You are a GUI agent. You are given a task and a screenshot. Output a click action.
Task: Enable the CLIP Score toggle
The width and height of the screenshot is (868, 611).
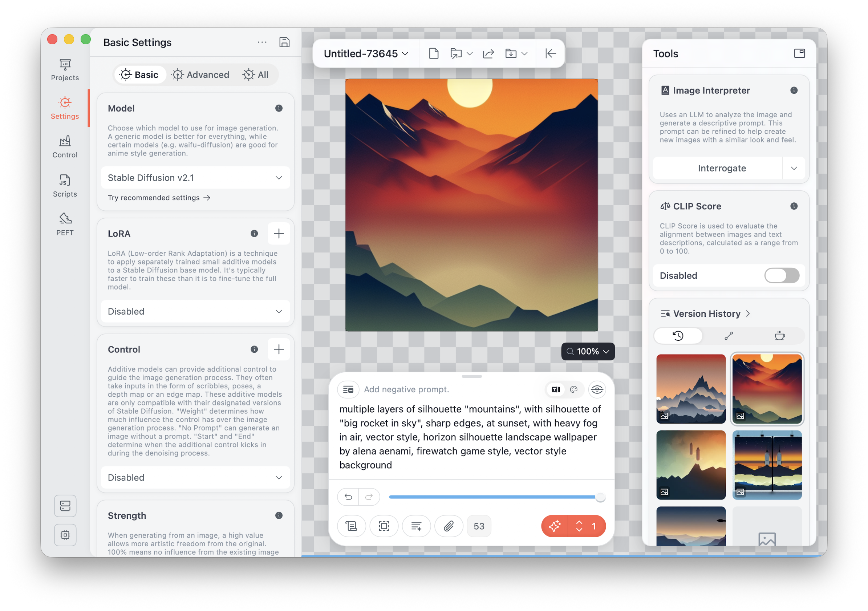click(x=782, y=276)
